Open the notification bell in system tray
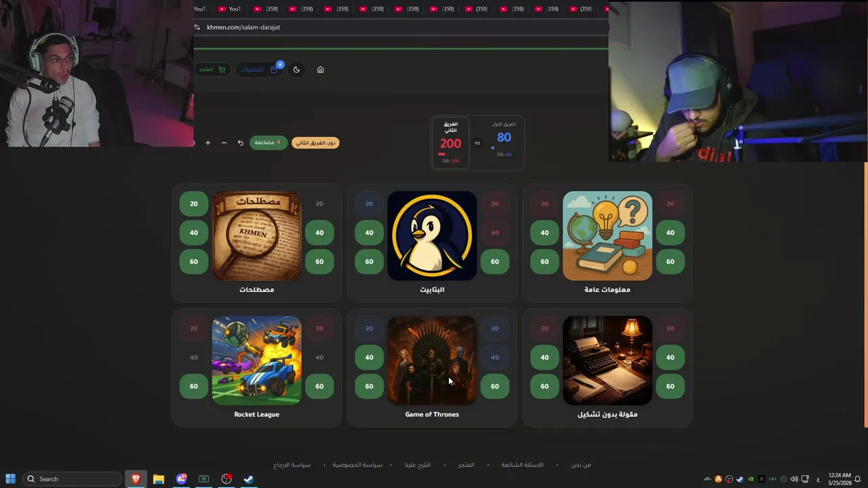The width and height of the screenshot is (868, 488). coord(858,479)
